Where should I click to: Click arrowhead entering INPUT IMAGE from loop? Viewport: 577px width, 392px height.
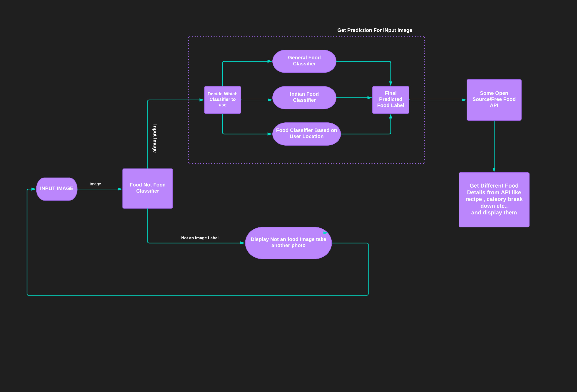point(34,189)
